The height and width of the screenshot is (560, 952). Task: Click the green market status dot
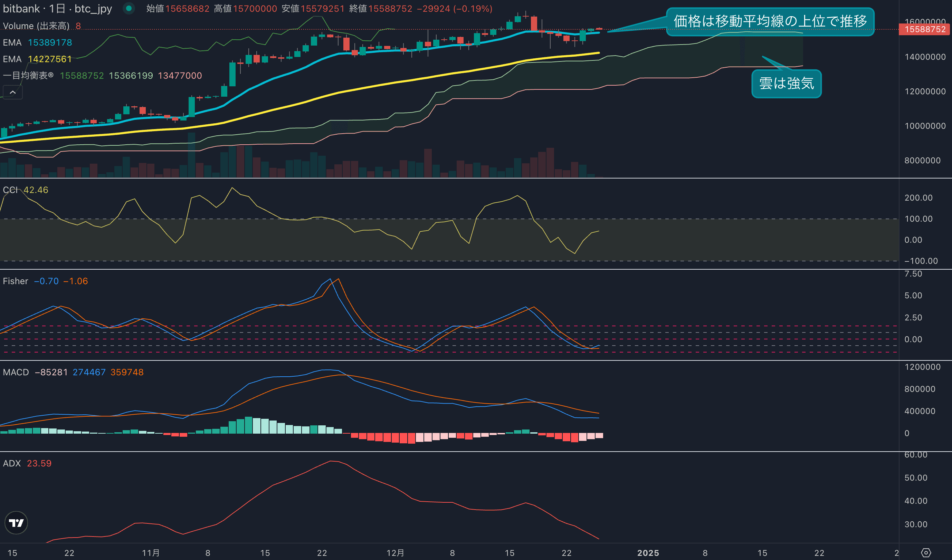pyautogui.click(x=129, y=8)
